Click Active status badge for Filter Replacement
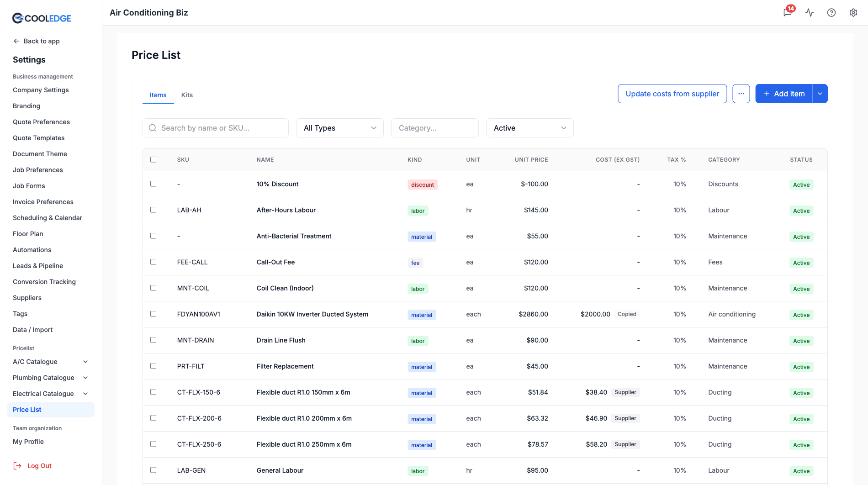868x485 pixels. click(x=801, y=367)
